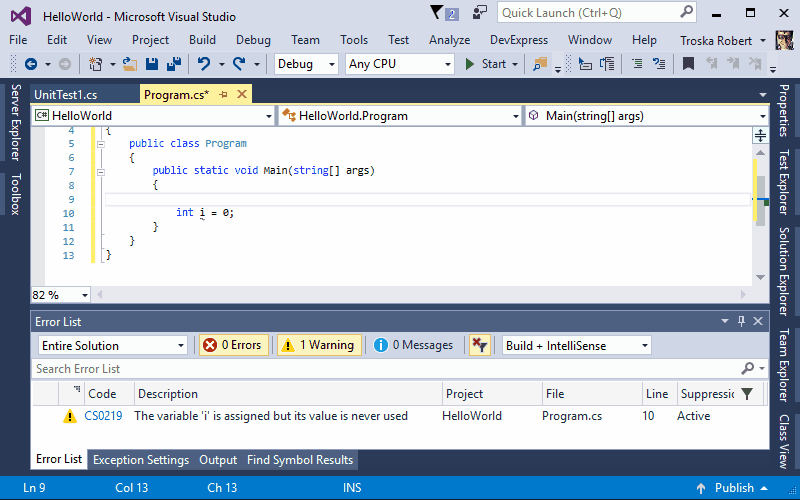Open the Build + IntelliSense dropdown

coord(577,345)
